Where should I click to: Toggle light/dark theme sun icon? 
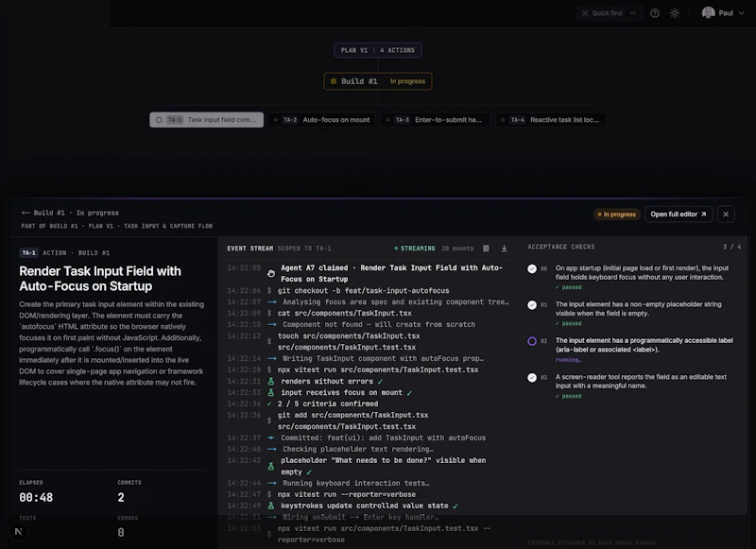point(675,13)
